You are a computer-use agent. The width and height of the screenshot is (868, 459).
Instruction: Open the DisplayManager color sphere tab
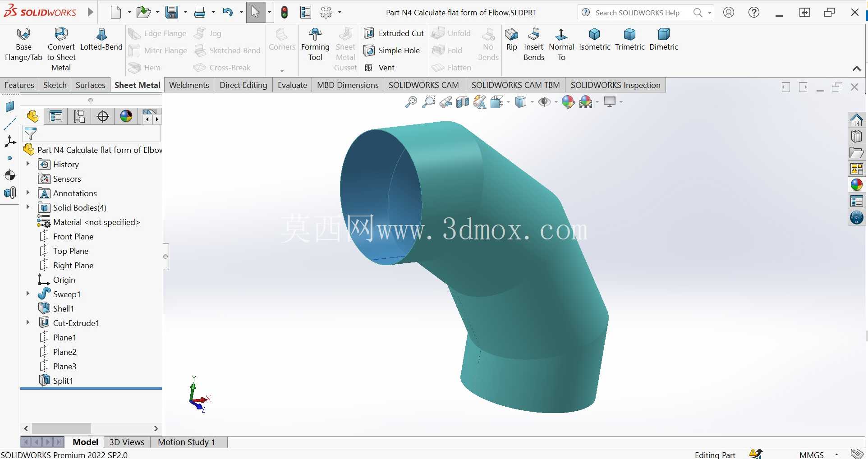coord(126,117)
